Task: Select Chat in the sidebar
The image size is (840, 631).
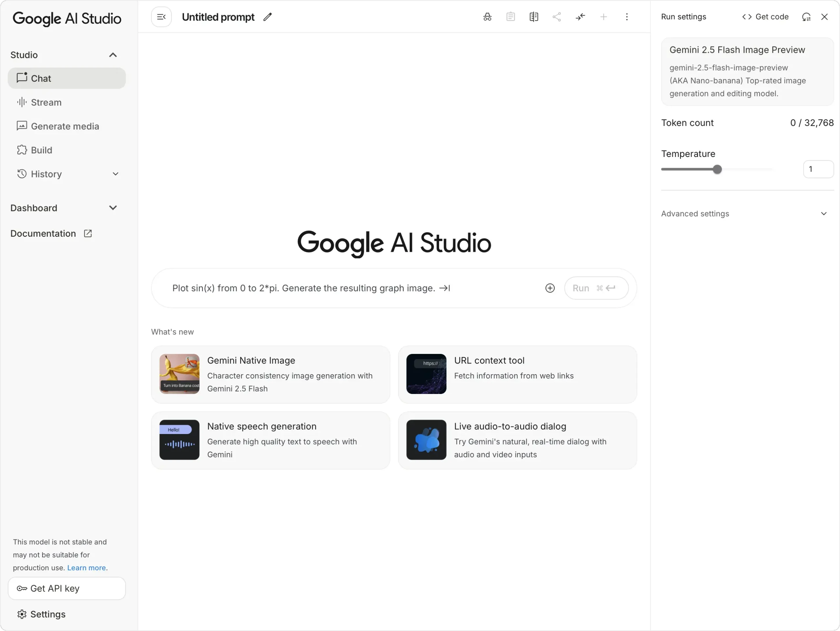Action: (67, 79)
